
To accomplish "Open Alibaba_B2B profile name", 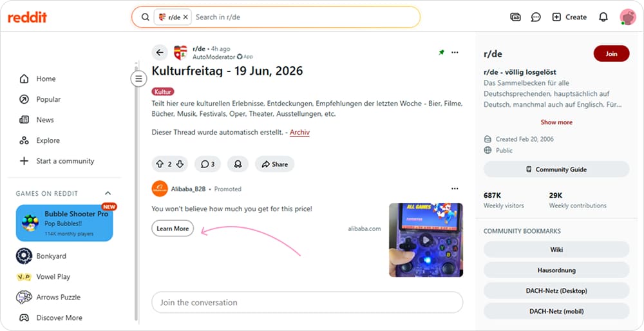I will pyautogui.click(x=188, y=189).
